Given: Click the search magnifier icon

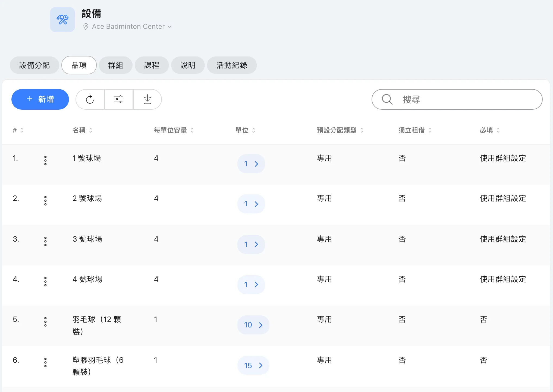Looking at the screenshot, I should coord(387,99).
